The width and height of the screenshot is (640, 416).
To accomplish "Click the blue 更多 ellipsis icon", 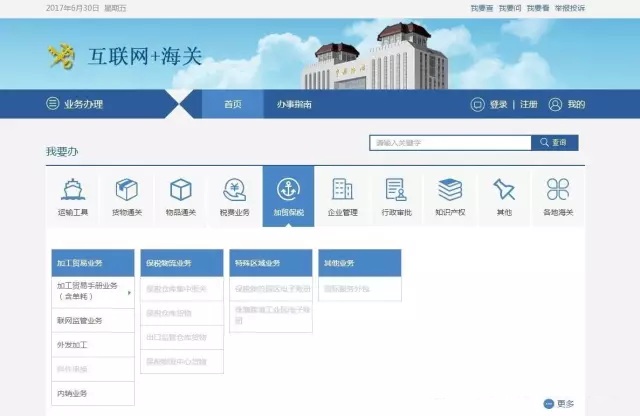I will point(549,404).
